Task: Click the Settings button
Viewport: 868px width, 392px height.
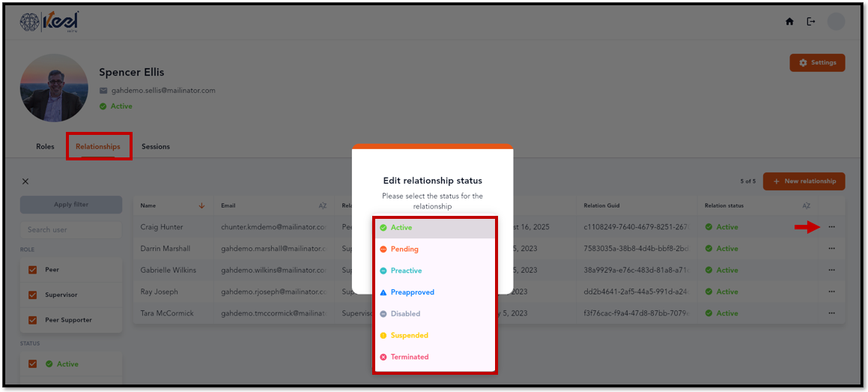Action: (817, 62)
